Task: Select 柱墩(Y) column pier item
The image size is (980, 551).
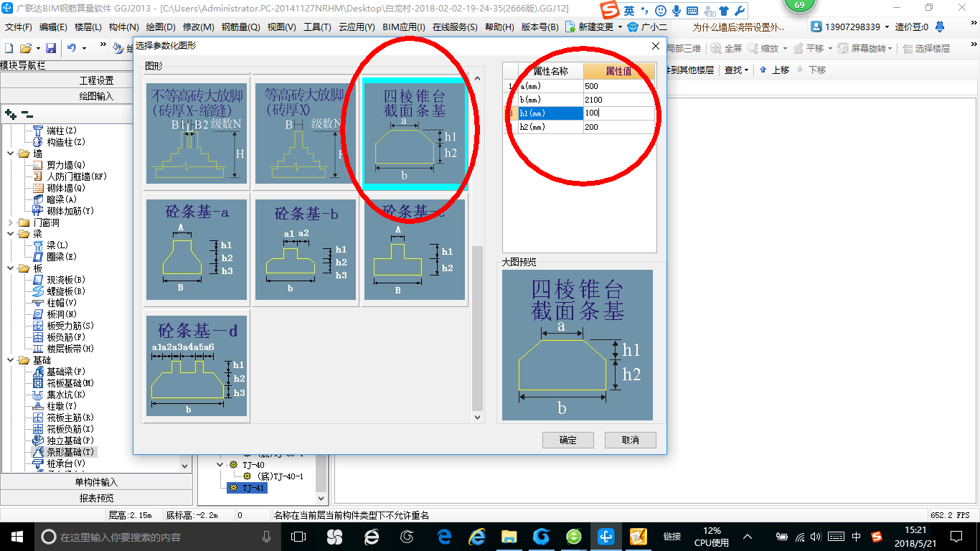Action: (61, 406)
